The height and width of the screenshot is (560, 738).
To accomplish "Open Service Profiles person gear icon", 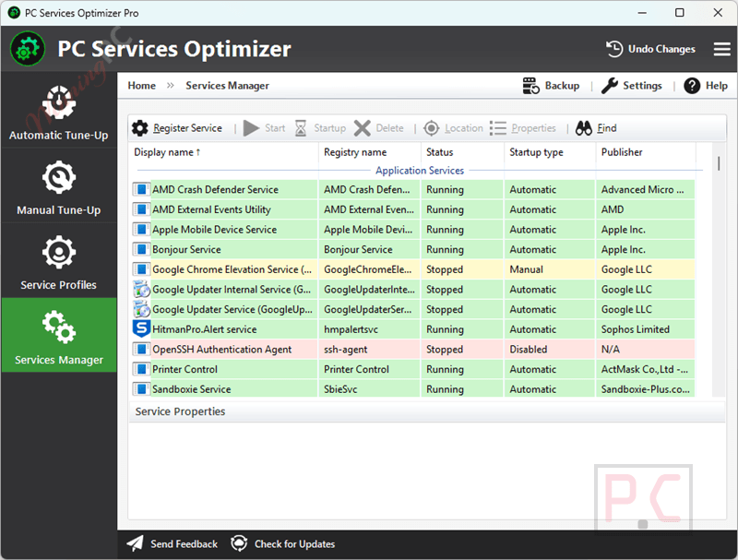I will (59, 252).
